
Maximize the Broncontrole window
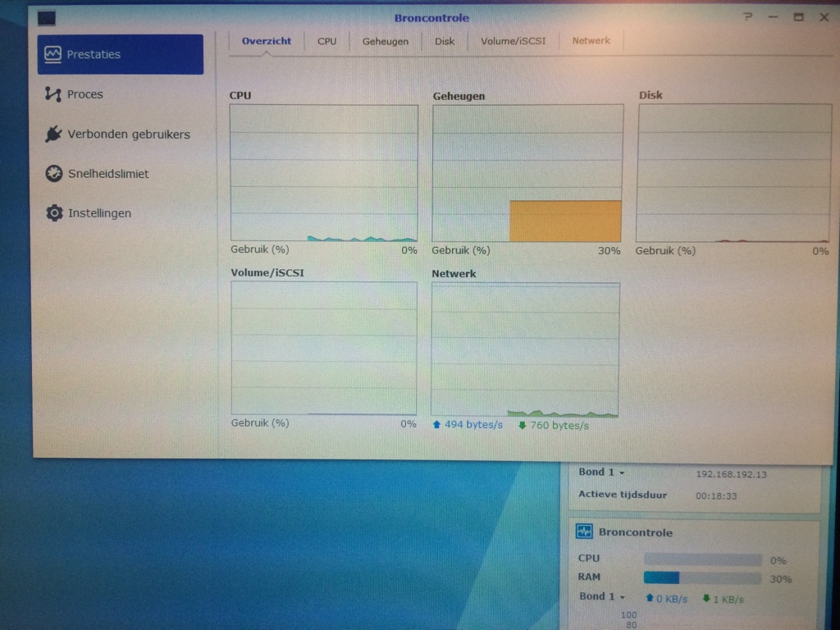[798, 17]
